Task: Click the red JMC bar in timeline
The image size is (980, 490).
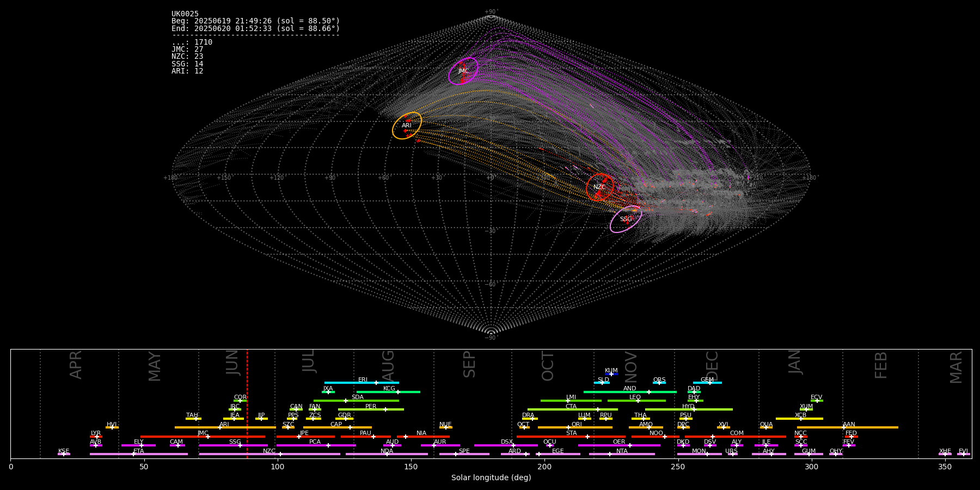Action: click(x=203, y=437)
